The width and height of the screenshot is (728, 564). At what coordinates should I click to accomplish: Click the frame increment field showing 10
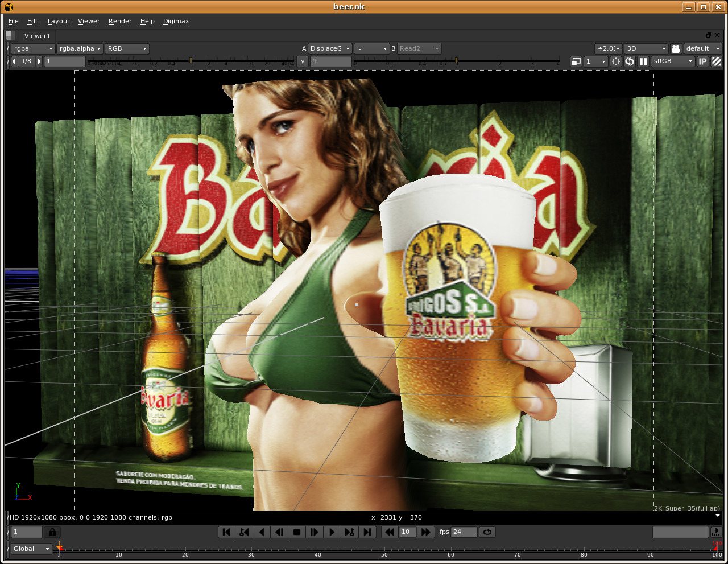click(x=407, y=532)
